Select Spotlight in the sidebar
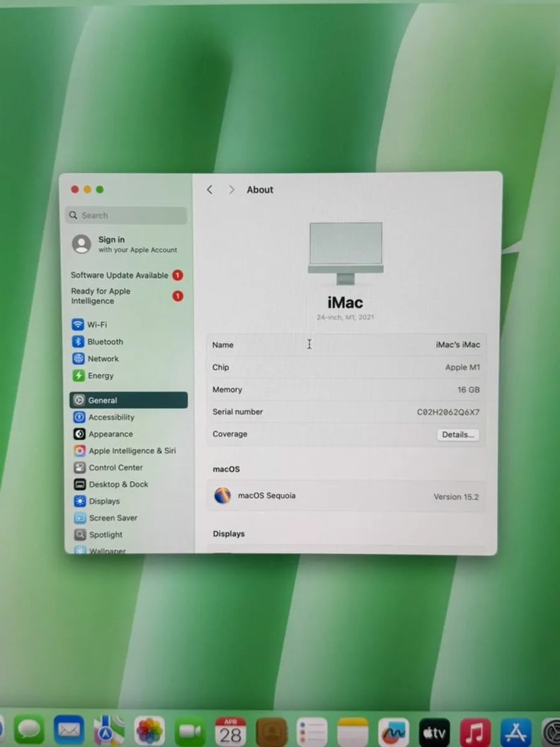Image resolution: width=560 pixels, height=747 pixels. tap(105, 535)
